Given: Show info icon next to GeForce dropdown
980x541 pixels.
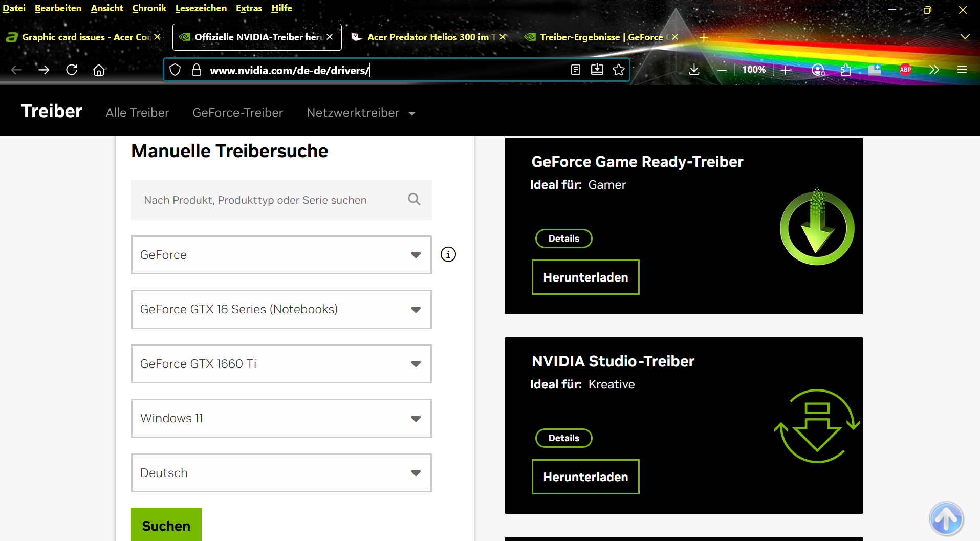Looking at the screenshot, I should point(448,254).
